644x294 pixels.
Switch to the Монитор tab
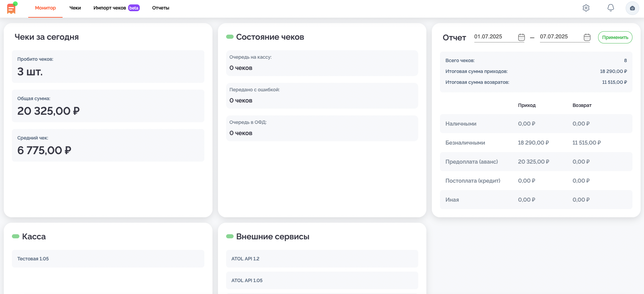coord(45,8)
